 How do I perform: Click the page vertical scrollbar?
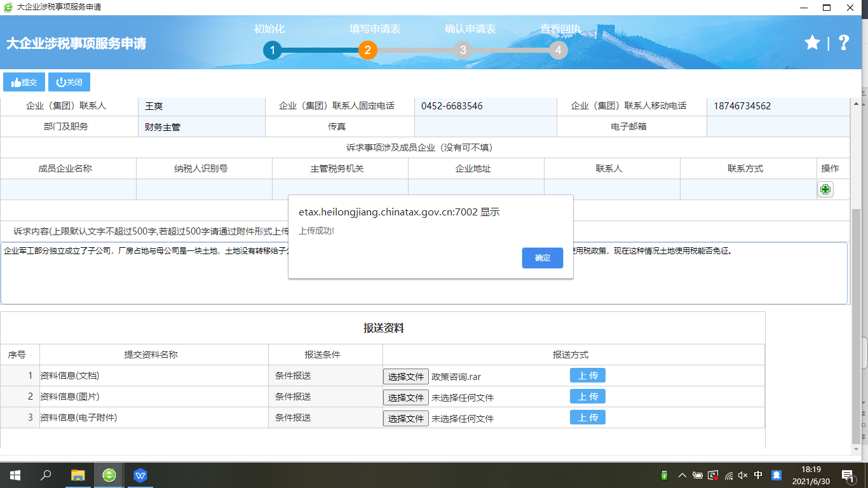855,318
